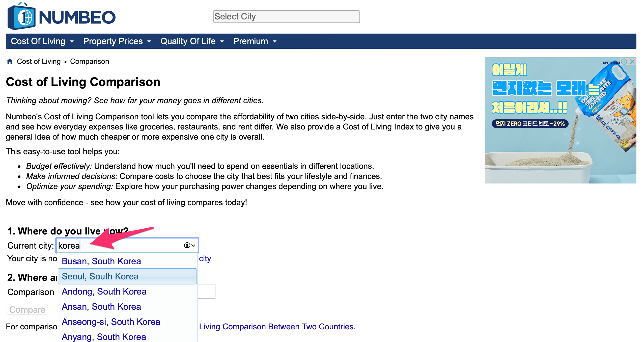The width and height of the screenshot is (644, 342).
Task: Click the home icon in breadcrumb
Action: [10, 61]
